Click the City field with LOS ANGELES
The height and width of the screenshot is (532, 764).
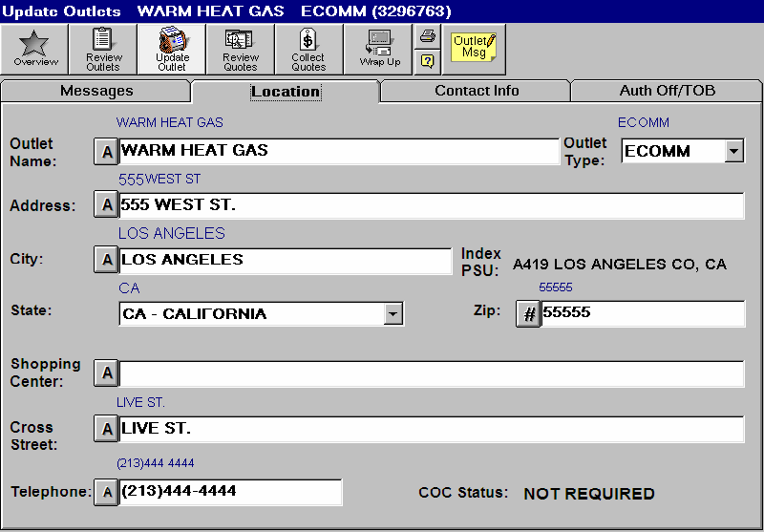click(285, 260)
